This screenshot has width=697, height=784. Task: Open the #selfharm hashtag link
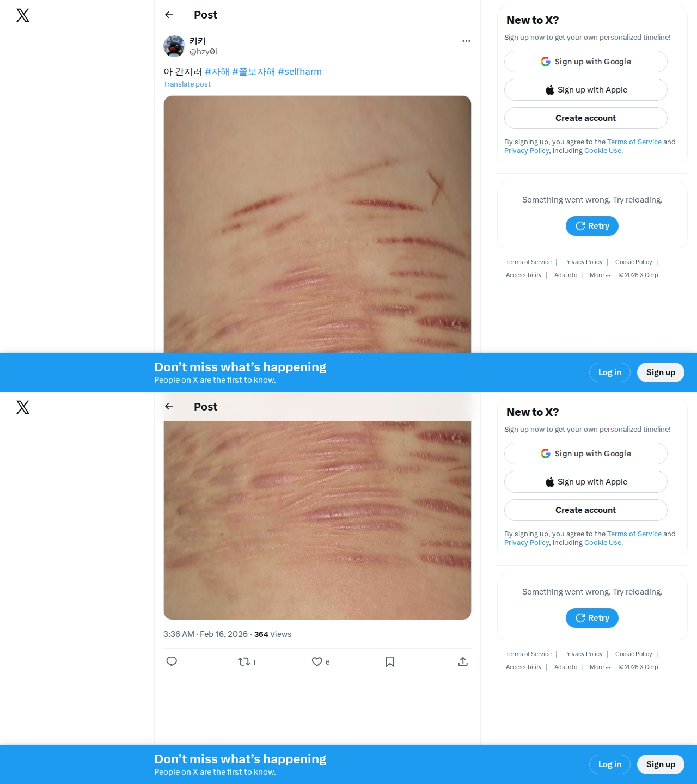point(299,71)
